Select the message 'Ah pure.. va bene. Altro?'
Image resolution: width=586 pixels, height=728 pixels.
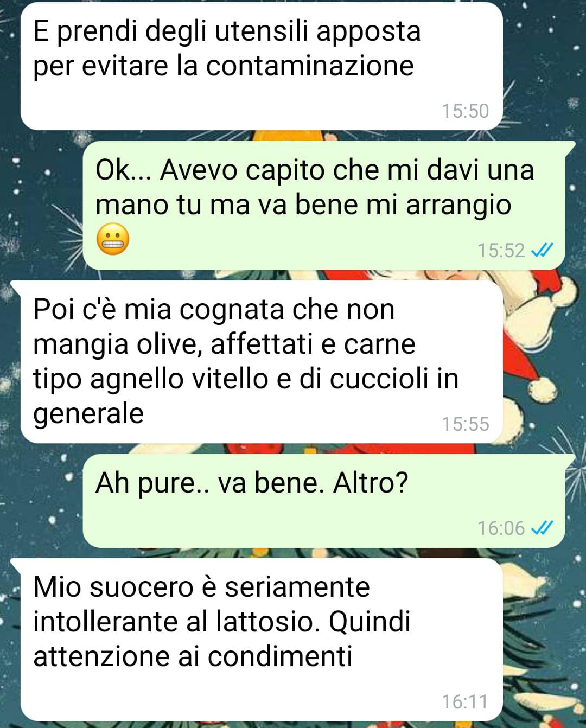pos(324,501)
